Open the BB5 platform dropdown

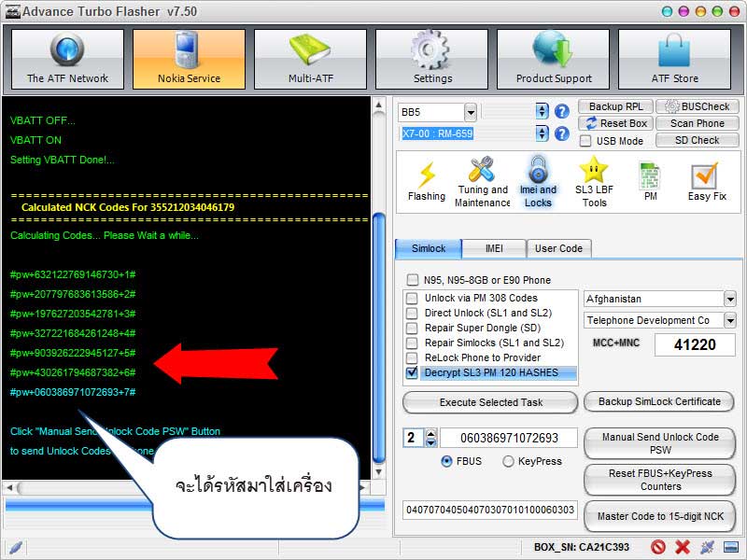click(471, 112)
